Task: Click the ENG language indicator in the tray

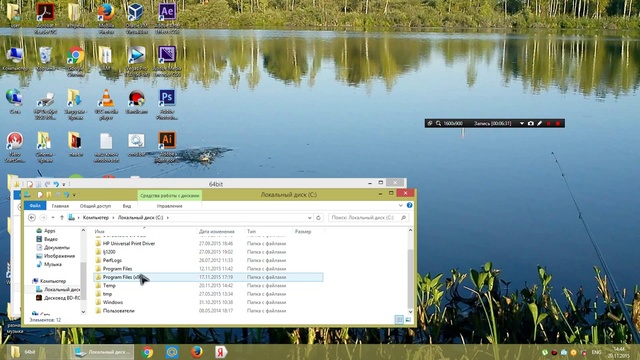Action: [x=596, y=352]
